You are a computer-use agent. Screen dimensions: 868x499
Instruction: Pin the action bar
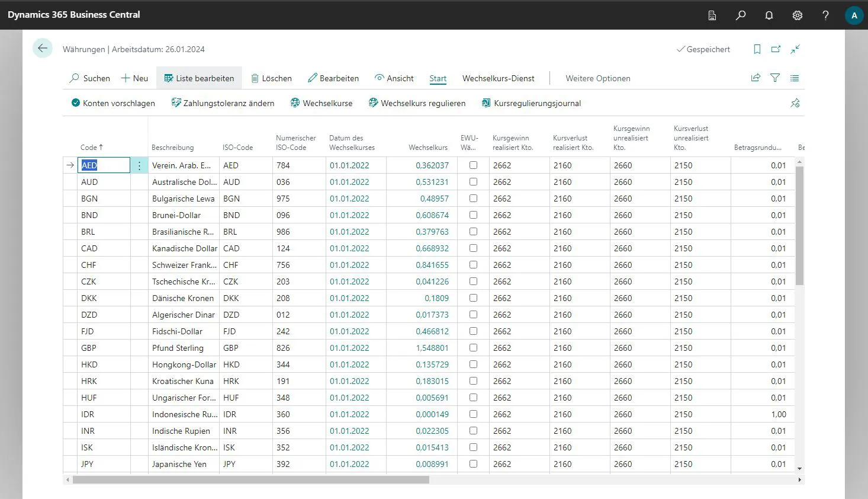[795, 103]
